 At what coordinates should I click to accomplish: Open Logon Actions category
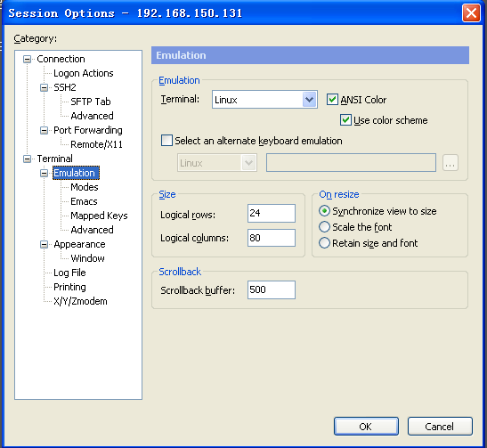click(84, 73)
